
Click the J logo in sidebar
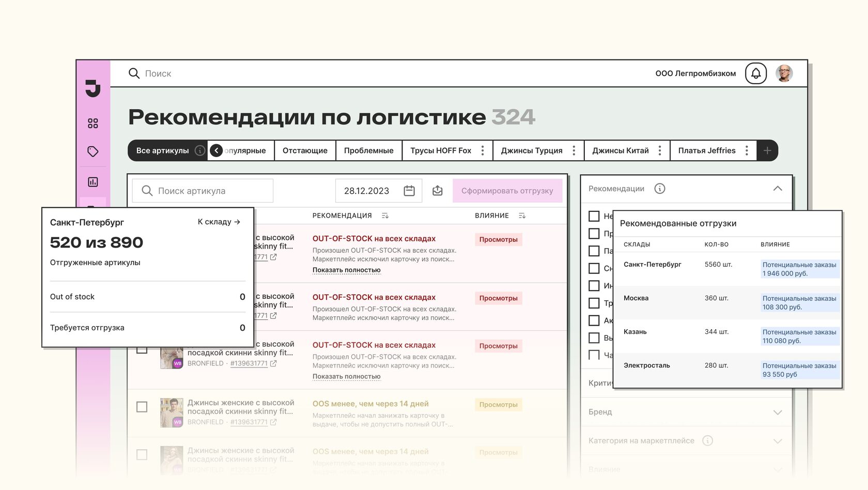click(x=93, y=89)
